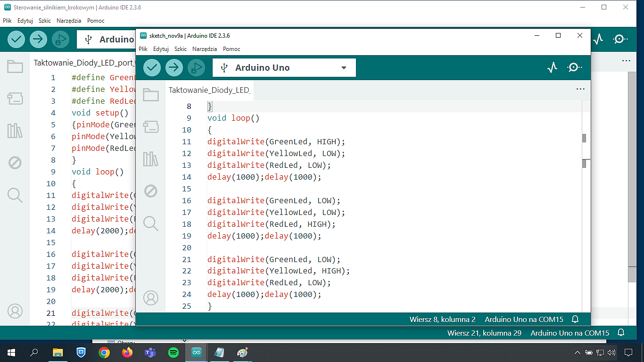The image size is (644, 362).
Task: Open Narzędzia menu in sketch_nov9a window
Action: pyautogui.click(x=205, y=49)
